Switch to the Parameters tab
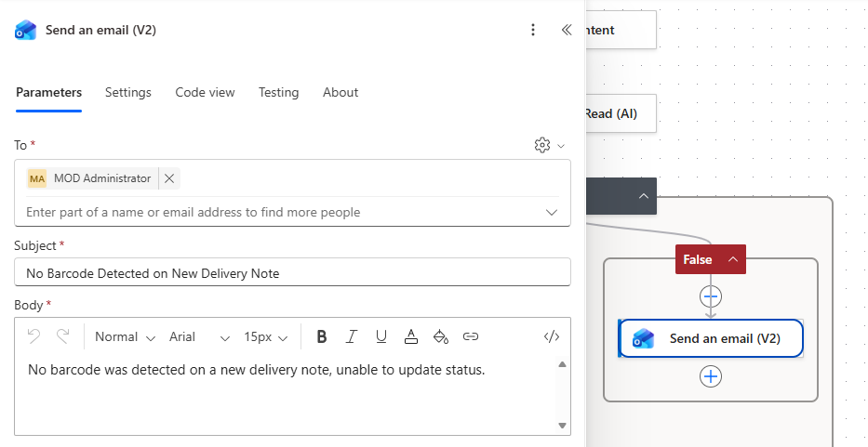Image resolution: width=868 pixels, height=447 pixels. (48, 92)
